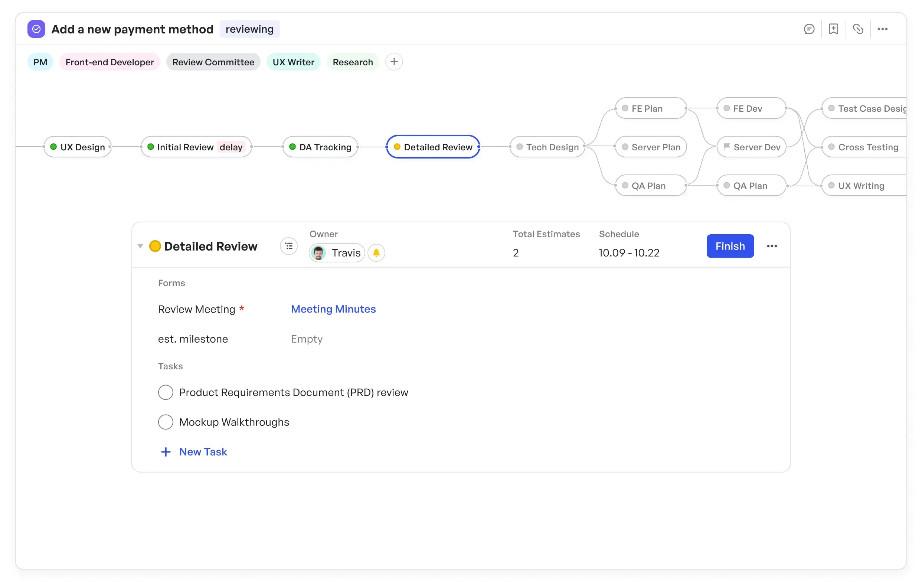Mark Mockup Walkthroughs task as done

(x=166, y=422)
